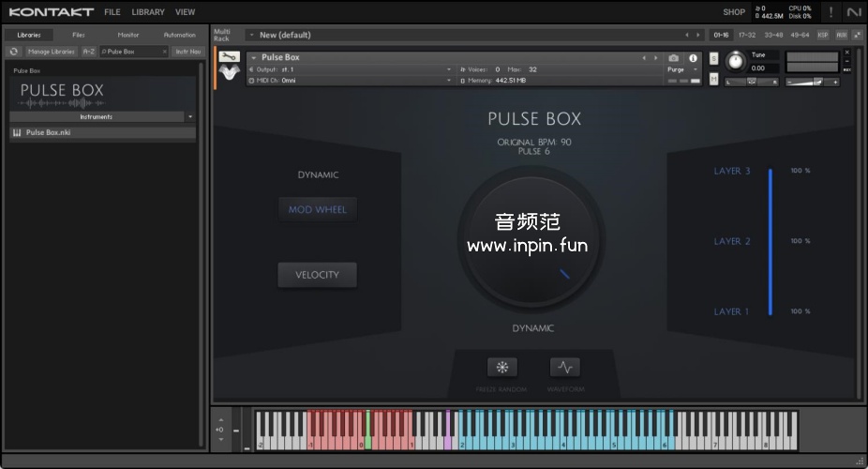This screenshot has height=469, width=868.
Task: Expand the Pulse Box instrument name dropdown
Action: [x=253, y=57]
